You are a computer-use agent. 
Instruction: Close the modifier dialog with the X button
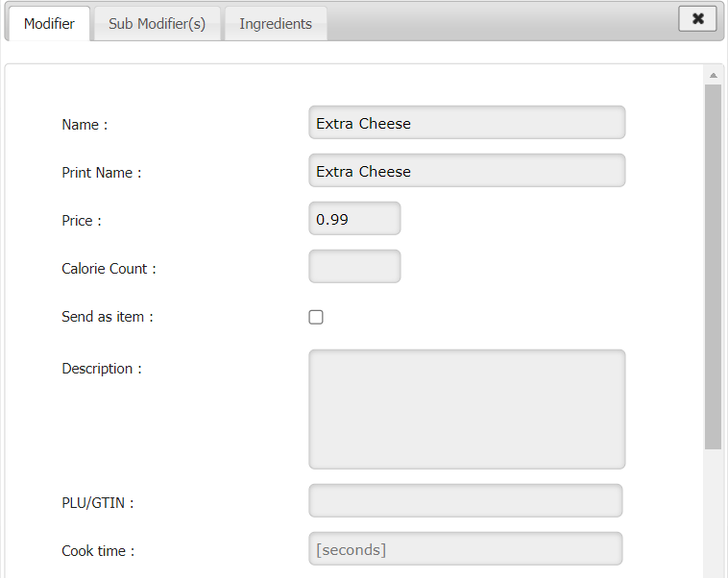[x=697, y=18]
